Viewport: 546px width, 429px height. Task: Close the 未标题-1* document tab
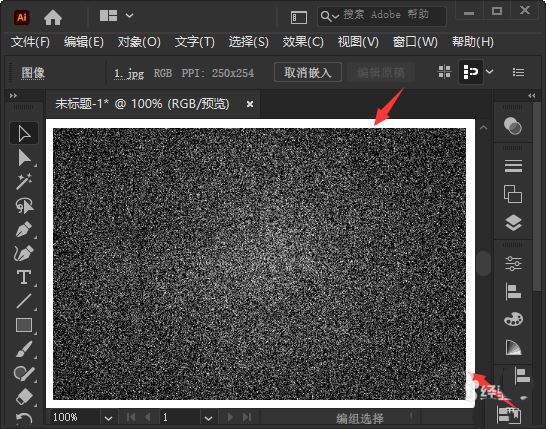[x=250, y=104]
